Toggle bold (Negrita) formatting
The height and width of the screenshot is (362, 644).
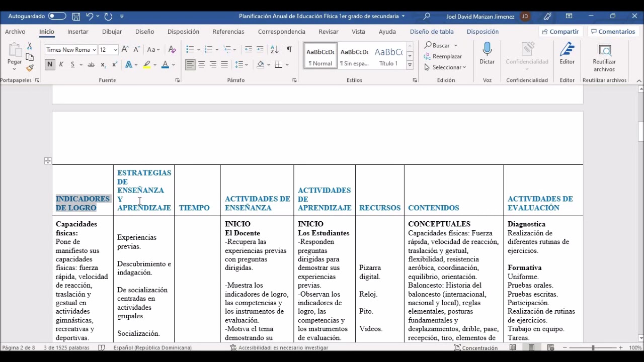click(x=49, y=64)
